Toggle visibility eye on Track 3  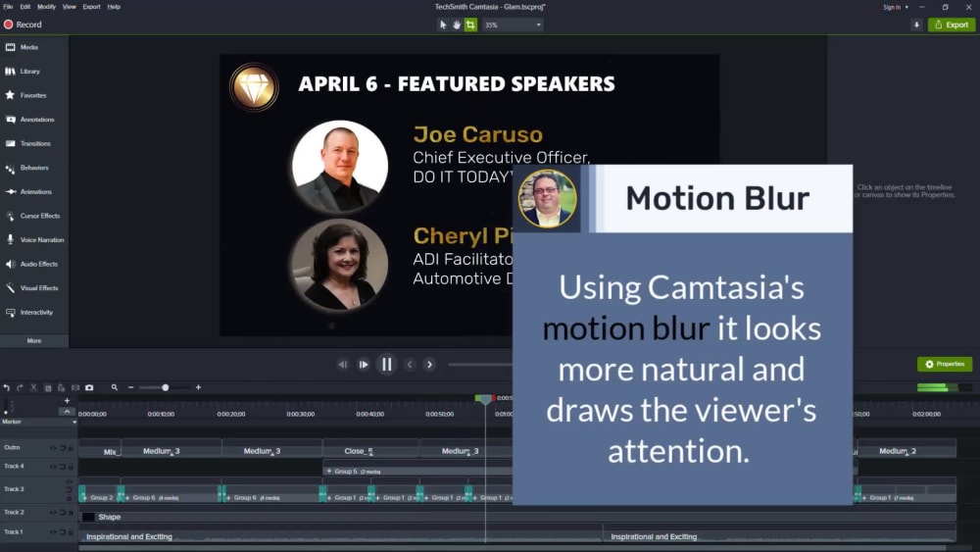(70, 482)
